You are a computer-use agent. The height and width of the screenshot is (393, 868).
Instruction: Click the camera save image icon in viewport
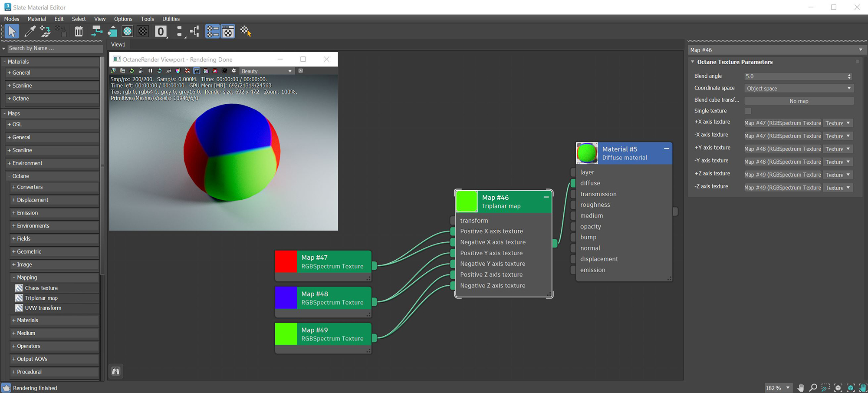[x=224, y=71]
